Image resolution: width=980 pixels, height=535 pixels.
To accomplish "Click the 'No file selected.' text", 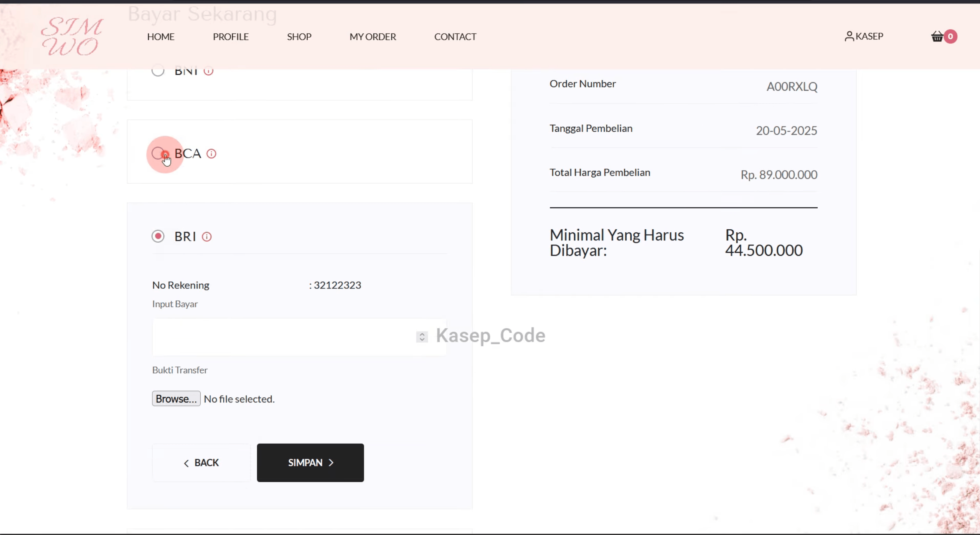I will pyautogui.click(x=239, y=399).
